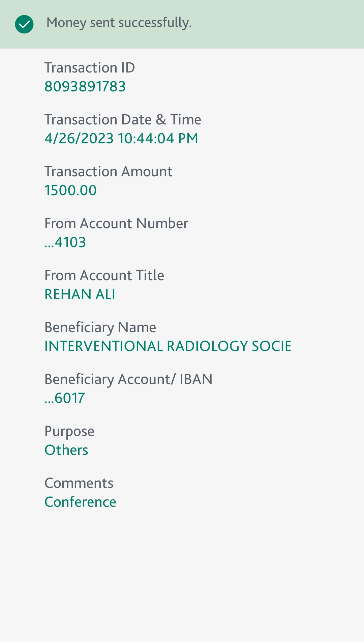The height and width of the screenshot is (642, 364).
Task: Select the timestamp 4/26/2023 10:44:04 PM
Action: coord(121,139)
